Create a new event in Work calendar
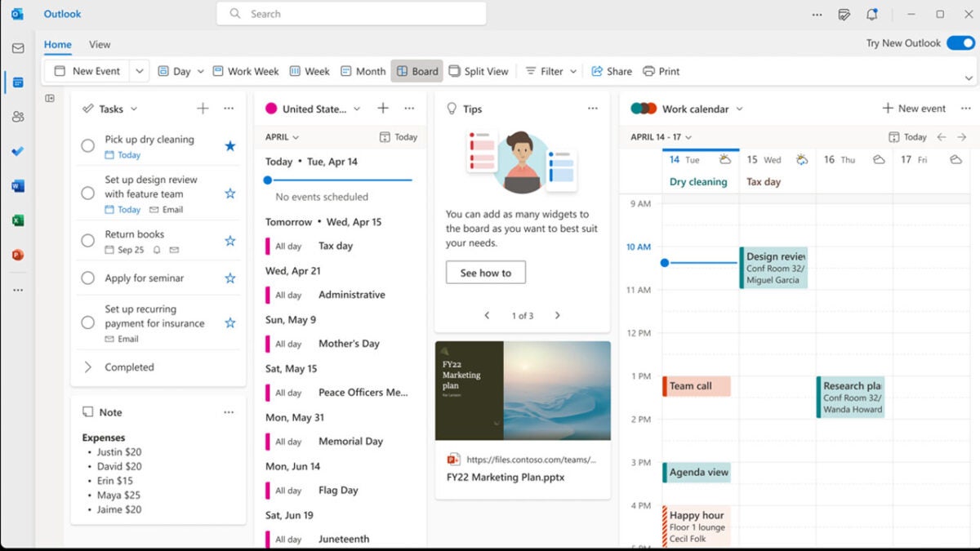Image resolution: width=980 pixels, height=551 pixels. coord(914,108)
